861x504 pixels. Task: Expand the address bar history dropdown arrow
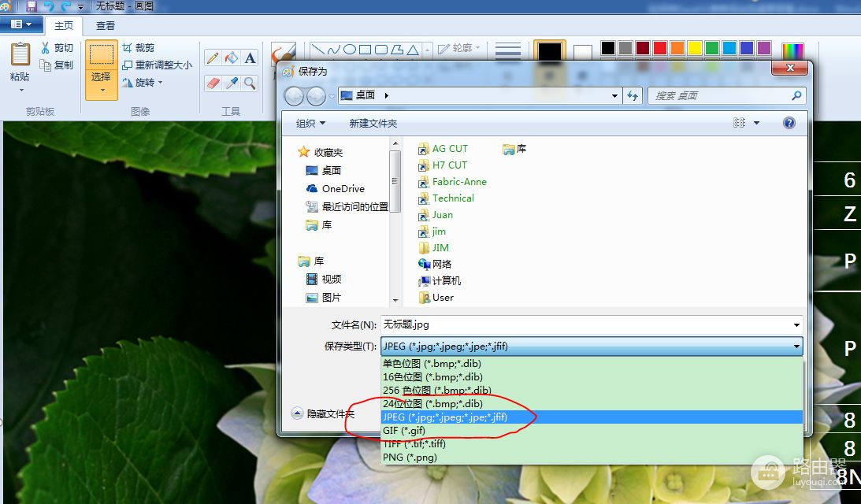[x=614, y=95]
